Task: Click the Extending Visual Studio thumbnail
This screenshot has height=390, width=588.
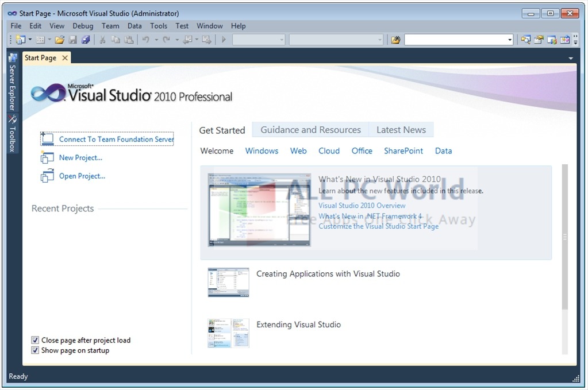Action: pyautogui.click(x=228, y=333)
